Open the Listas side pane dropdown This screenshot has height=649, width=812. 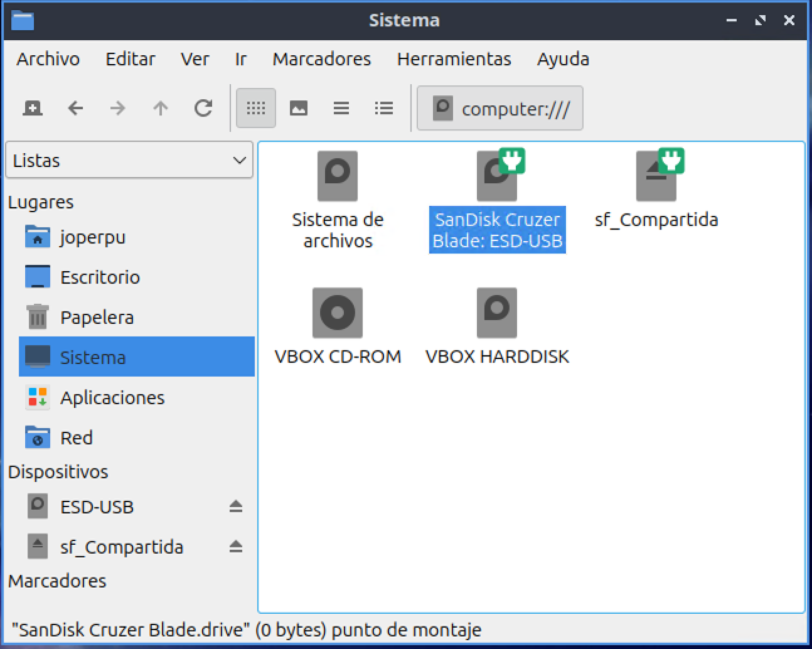click(x=129, y=160)
